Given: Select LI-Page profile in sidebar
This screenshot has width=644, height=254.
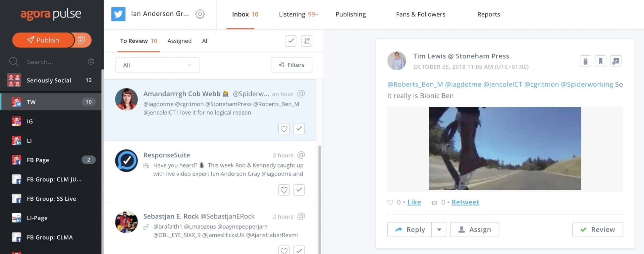Looking at the screenshot, I should pyautogui.click(x=51, y=218).
